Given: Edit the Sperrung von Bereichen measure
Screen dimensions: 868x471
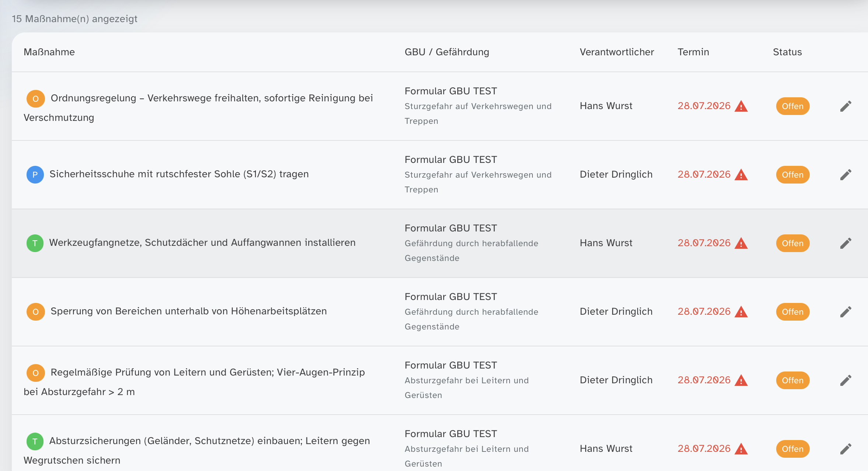Looking at the screenshot, I should point(846,312).
